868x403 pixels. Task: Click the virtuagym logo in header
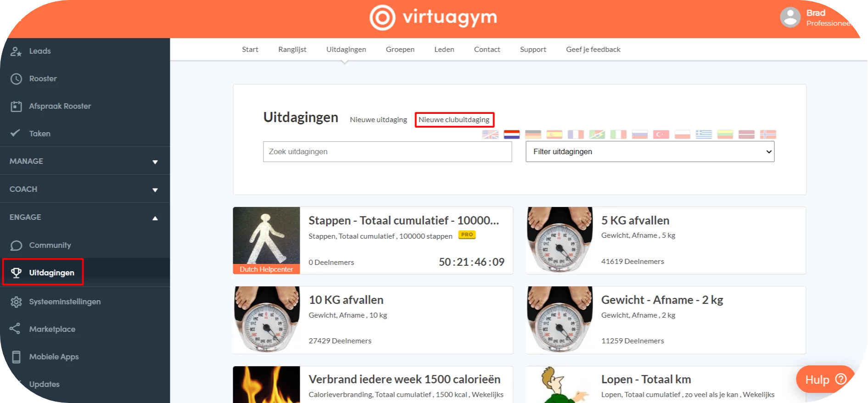pos(433,18)
